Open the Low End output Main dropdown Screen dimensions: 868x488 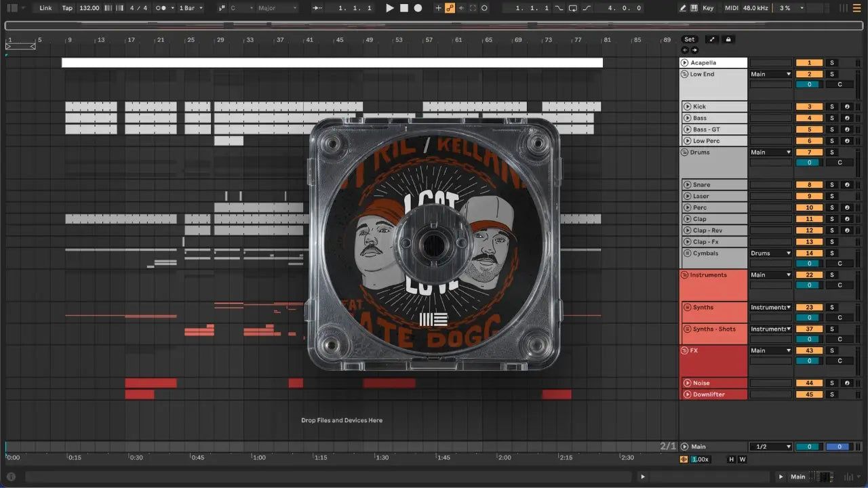point(770,75)
